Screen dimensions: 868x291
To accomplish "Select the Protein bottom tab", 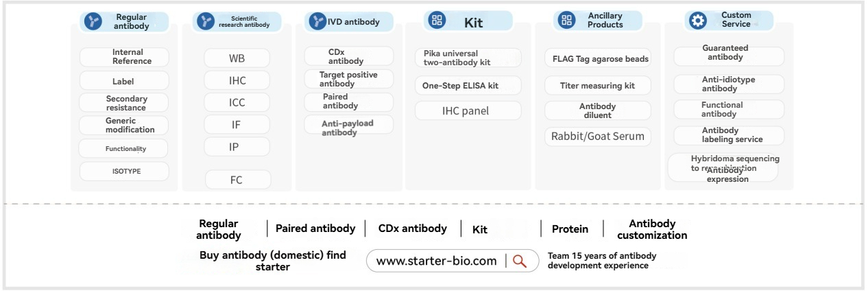I will 570,229.
